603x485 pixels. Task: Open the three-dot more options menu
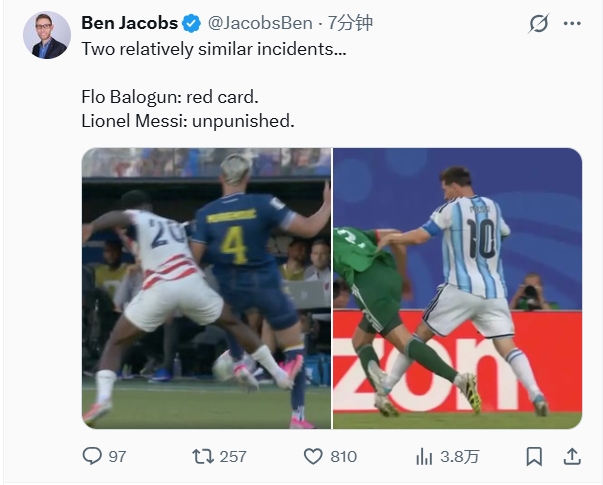point(572,23)
